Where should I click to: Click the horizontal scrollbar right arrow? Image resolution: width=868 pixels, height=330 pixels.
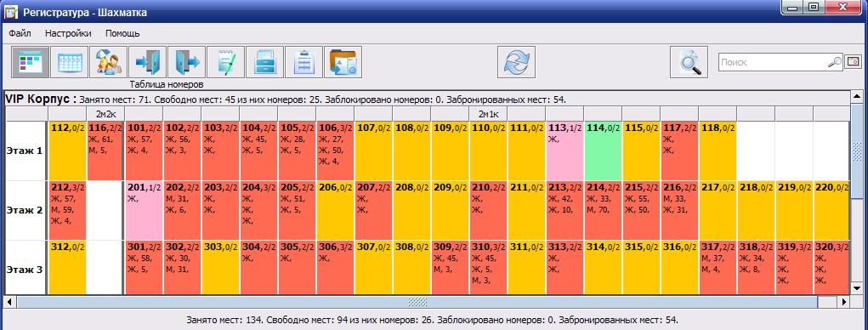(843, 302)
